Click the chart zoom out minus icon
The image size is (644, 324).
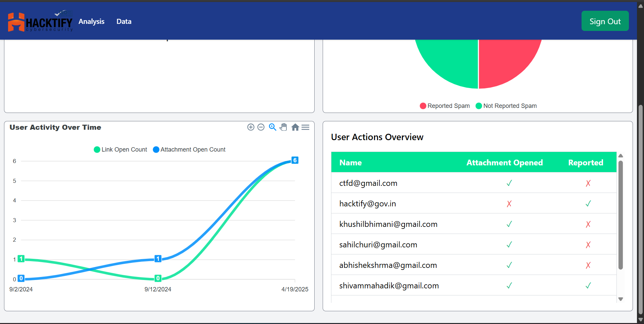click(x=261, y=127)
